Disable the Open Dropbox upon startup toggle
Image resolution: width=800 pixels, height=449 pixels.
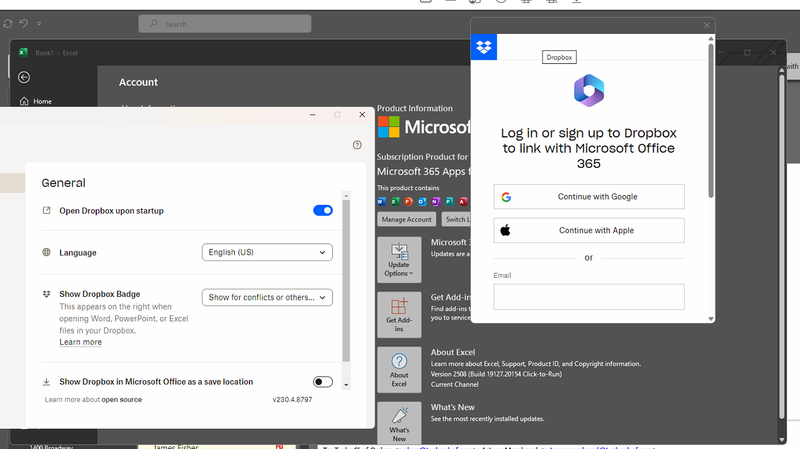click(x=323, y=211)
